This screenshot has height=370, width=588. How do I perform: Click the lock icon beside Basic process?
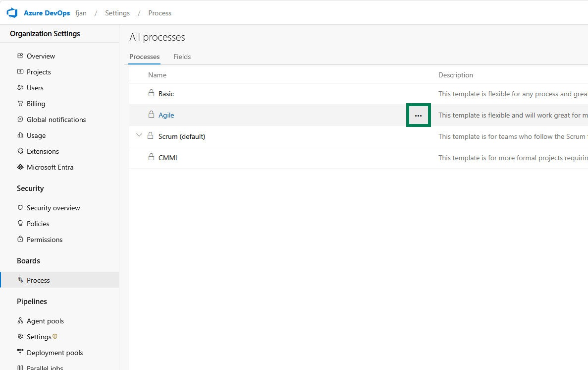click(x=152, y=93)
